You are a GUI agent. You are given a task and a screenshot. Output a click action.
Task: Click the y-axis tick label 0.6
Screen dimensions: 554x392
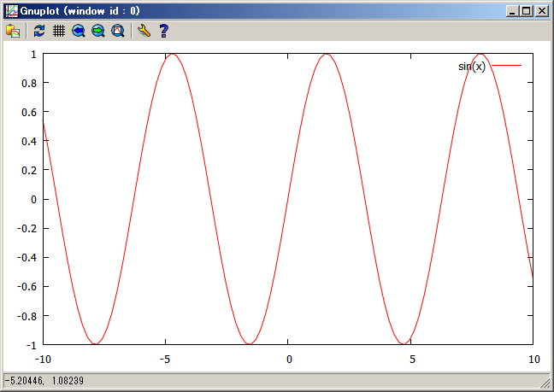tap(27, 112)
